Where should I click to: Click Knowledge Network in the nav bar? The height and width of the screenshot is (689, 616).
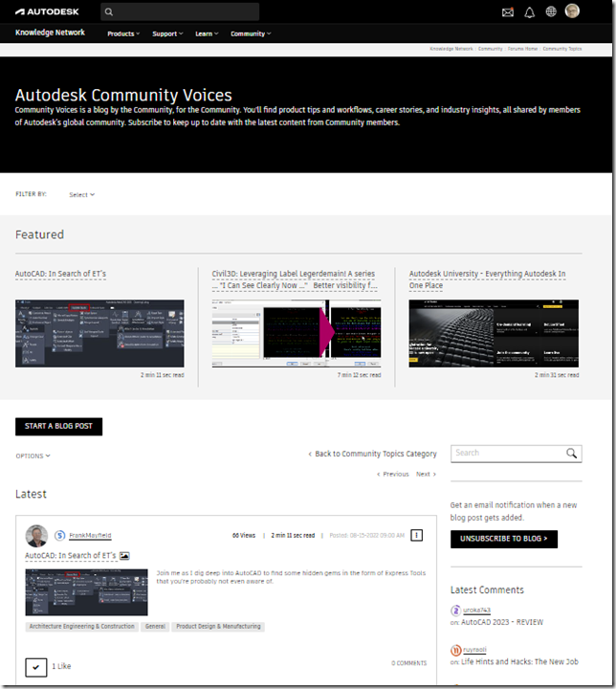50,33
